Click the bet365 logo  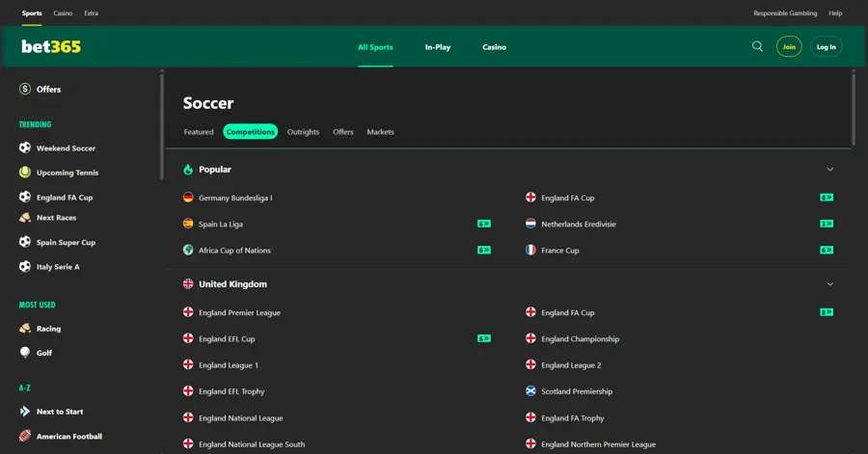51,46
